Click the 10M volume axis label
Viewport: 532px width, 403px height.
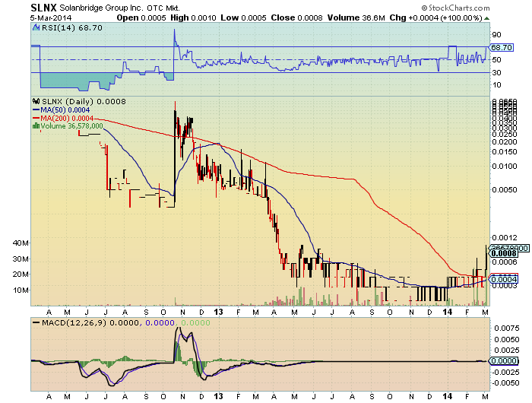pos(21,290)
